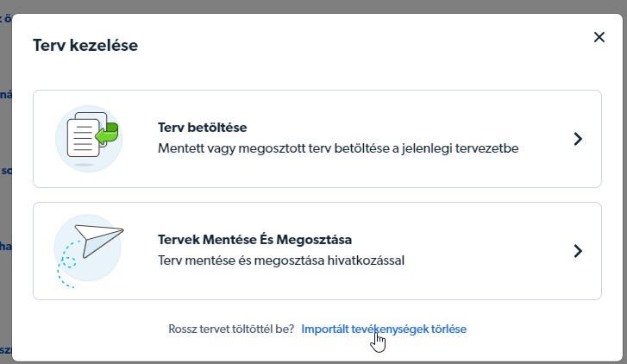
Task: Click the partially hidden 'sz' link at the bottom-left
Action: click(5, 350)
